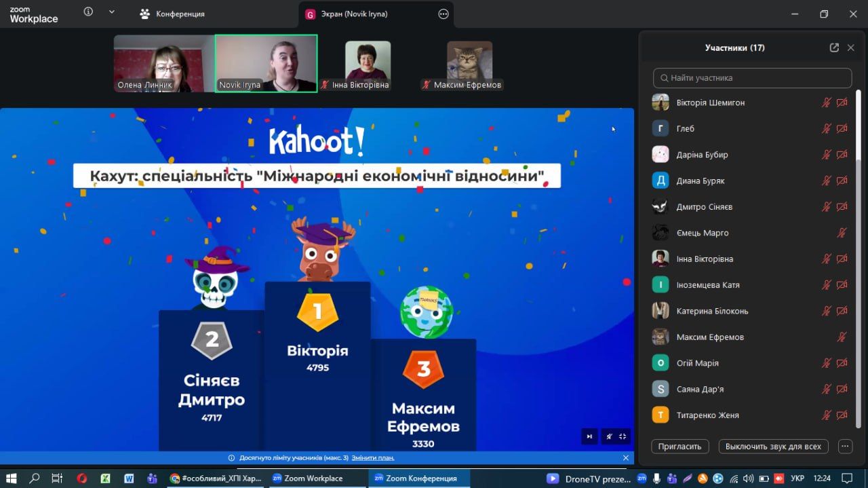Viewport: 868px width, 488px height.
Task: Exit Kahoot fullscreen mode icon
Action: pyautogui.click(x=623, y=436)
